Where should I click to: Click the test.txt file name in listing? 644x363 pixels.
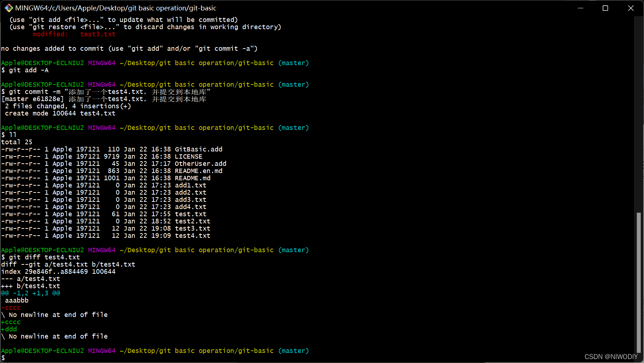(191, 214)
